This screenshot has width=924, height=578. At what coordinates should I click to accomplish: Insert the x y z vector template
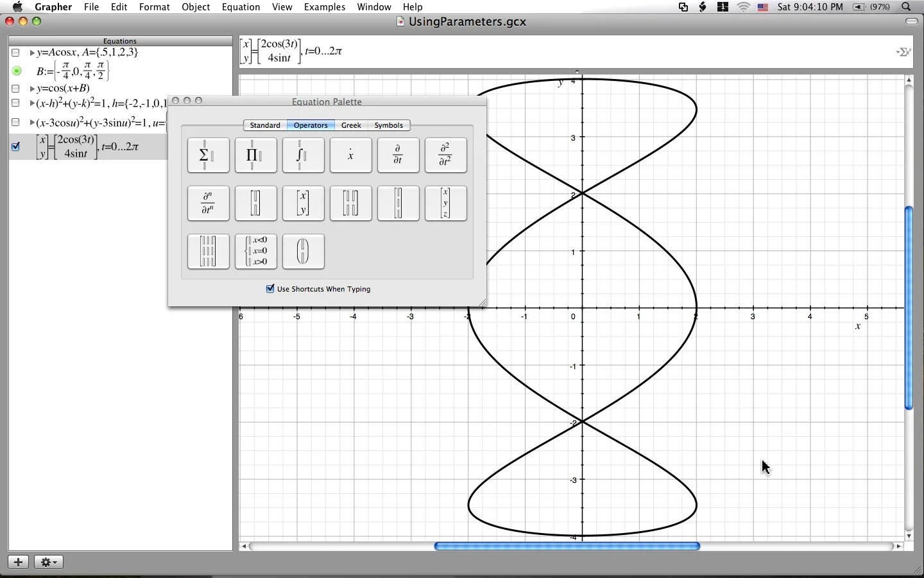click(x=445, y=203)
